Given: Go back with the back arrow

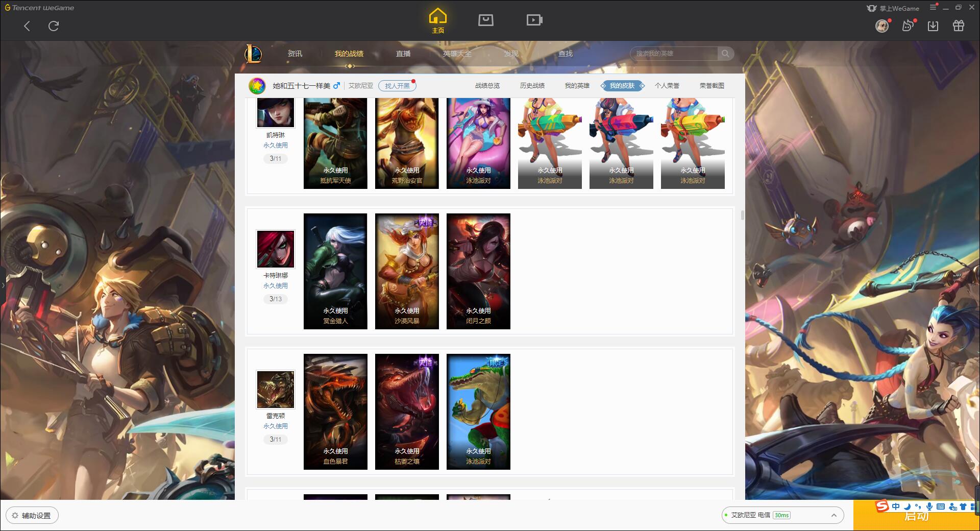Looking at the screenshot, I should pyautogui.click(x=27, y=26).
